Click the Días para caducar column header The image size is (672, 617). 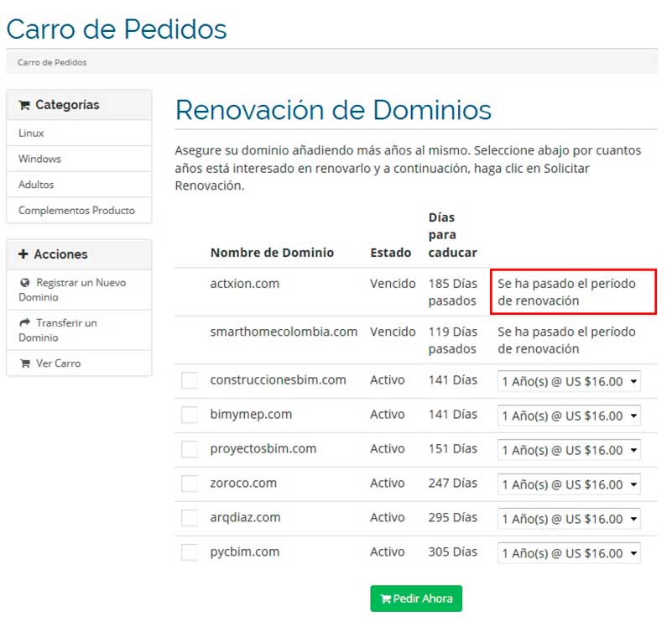452,235
